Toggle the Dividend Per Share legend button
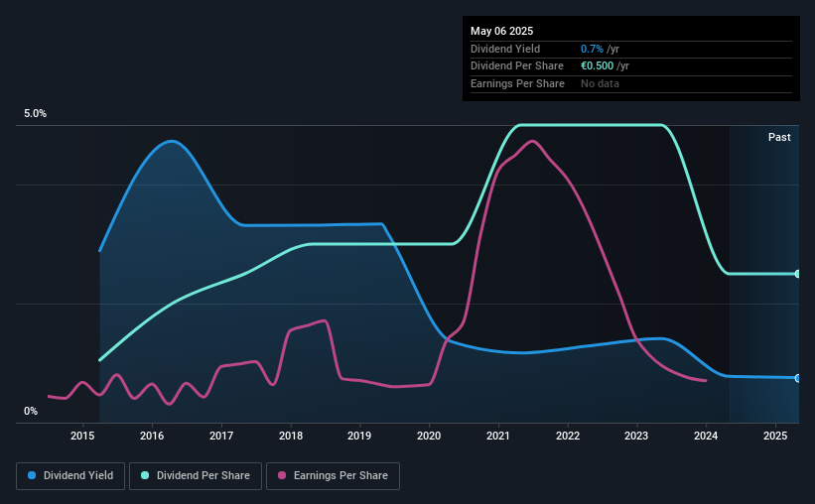Screen dimensions: 815x504 click(196, 476)
